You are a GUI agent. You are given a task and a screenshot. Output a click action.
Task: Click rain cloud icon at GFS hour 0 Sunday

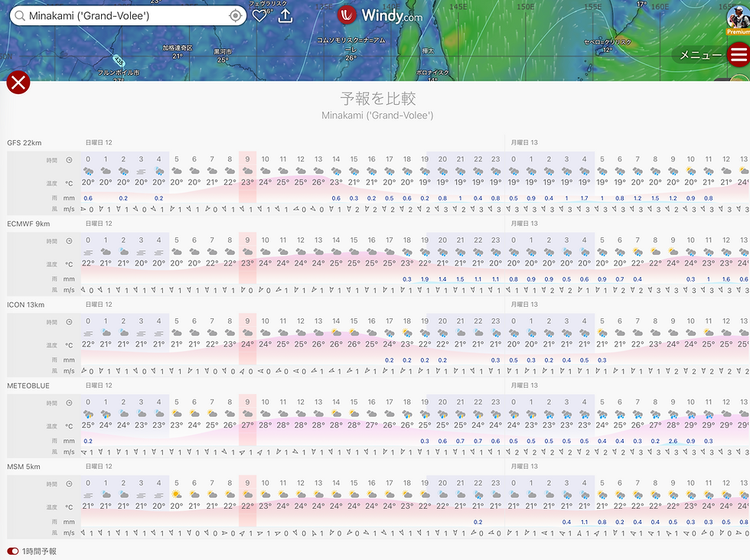(x=88, y=171)
